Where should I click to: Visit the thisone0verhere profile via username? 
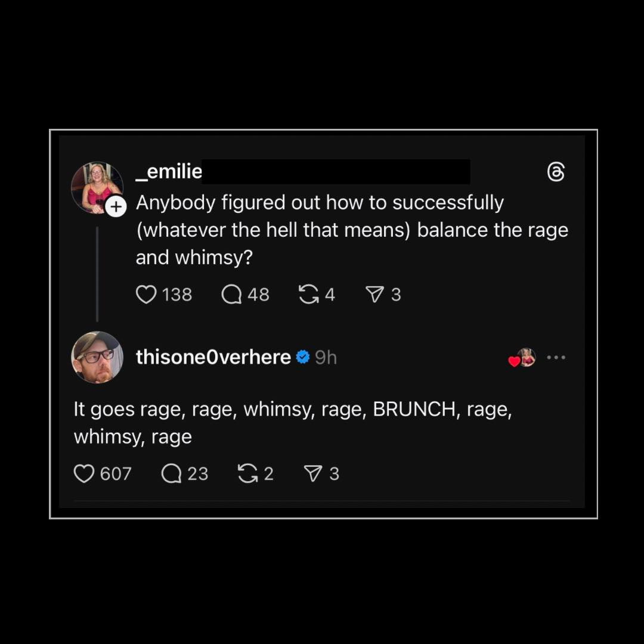[x=213, y=357]
